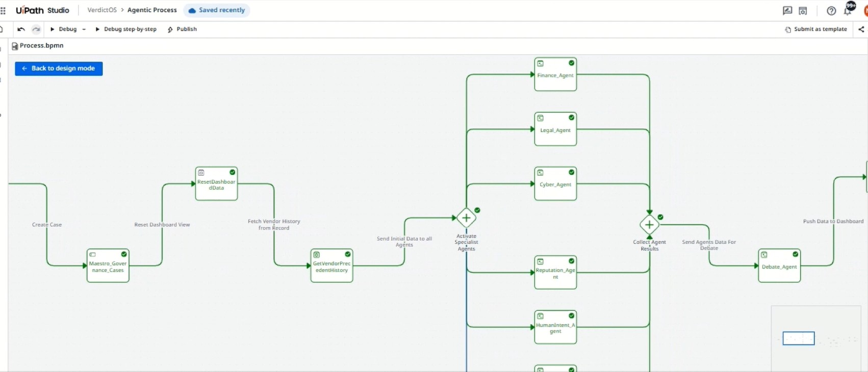Click the UiPath Studio logo
868x372 pixels.
click(42, 10)
